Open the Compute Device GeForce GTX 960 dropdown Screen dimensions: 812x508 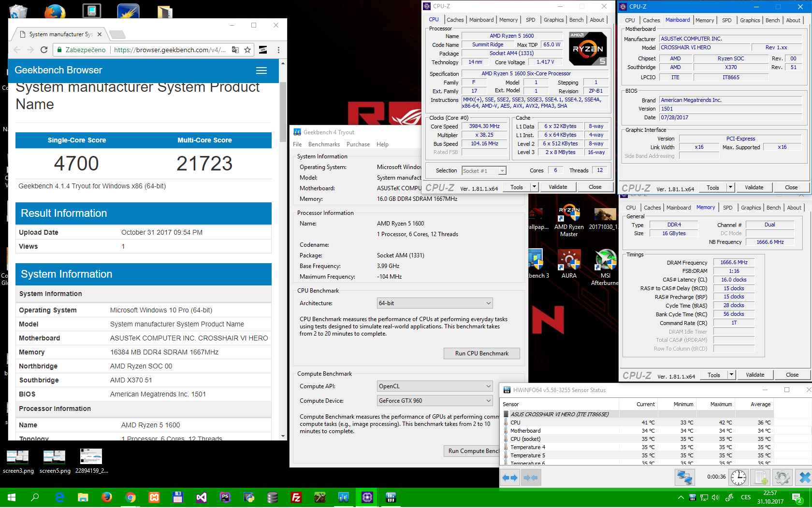point(435,401)
